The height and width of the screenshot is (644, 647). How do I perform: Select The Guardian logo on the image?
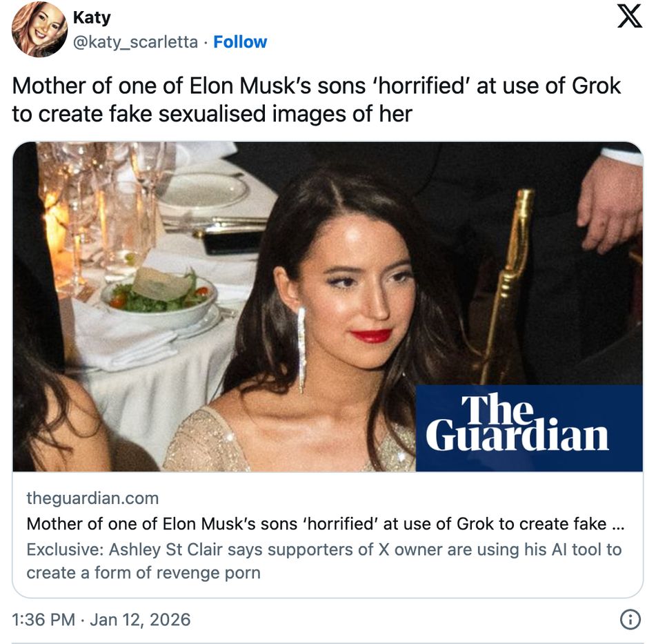click(x=530, y=425)
